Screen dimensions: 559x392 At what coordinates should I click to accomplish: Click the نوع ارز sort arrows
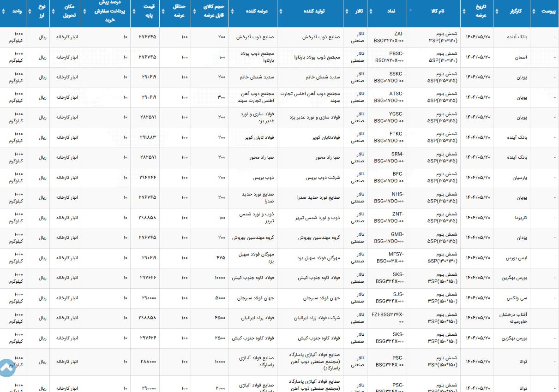tap(30, 12)
